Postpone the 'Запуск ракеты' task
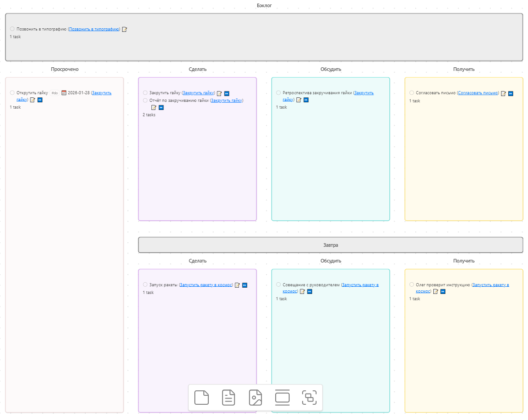Image resolution: width=528 pixels, height=420 pixels. 245,285
